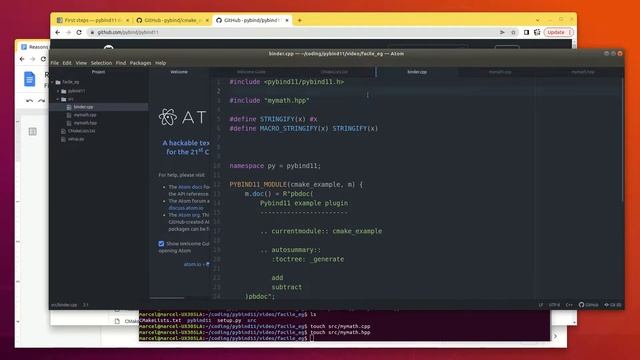Screen dimensions: 640x360
Task: Click the Atom editor vertical scrollbar
Action: 622,139
